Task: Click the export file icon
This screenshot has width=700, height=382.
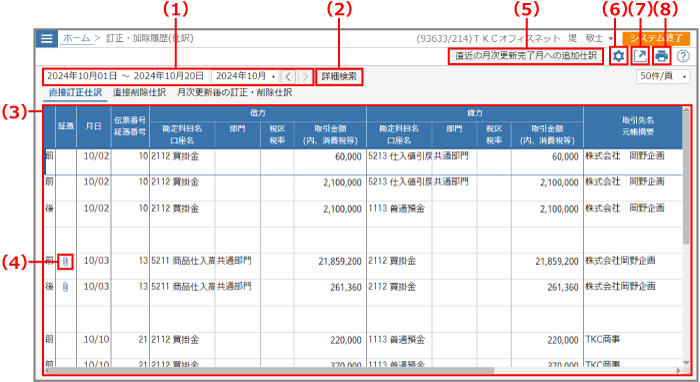Action: pyautogui.click(x=640, y=56)
